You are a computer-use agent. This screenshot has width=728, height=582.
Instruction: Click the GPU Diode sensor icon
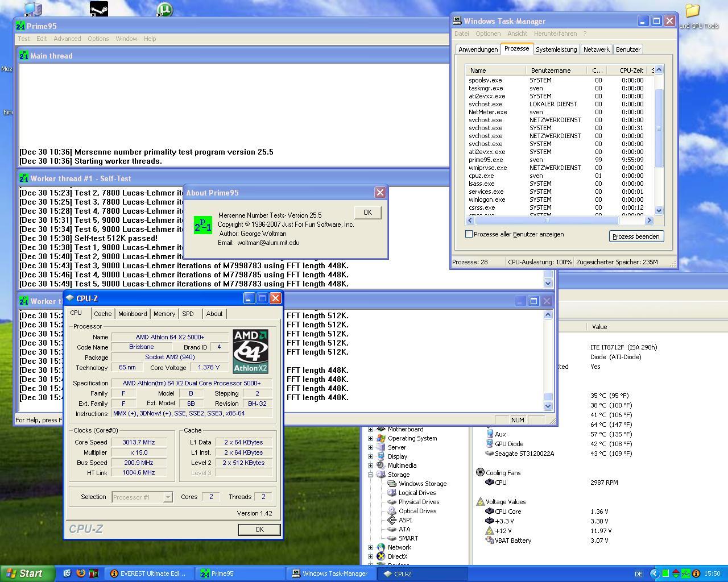[489, 444]
